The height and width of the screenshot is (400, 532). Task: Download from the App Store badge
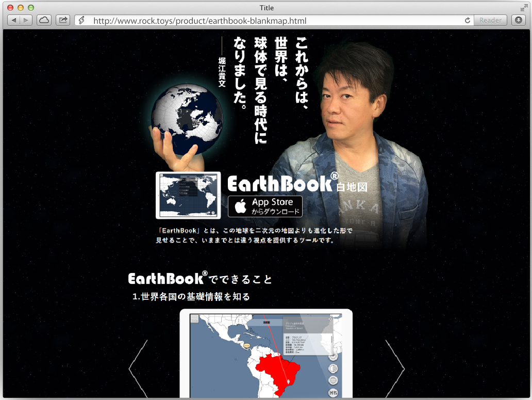(265, 206)
